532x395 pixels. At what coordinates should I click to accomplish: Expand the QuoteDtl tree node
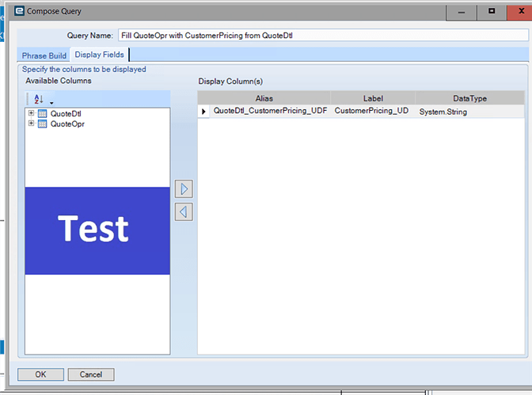point(31,113)
